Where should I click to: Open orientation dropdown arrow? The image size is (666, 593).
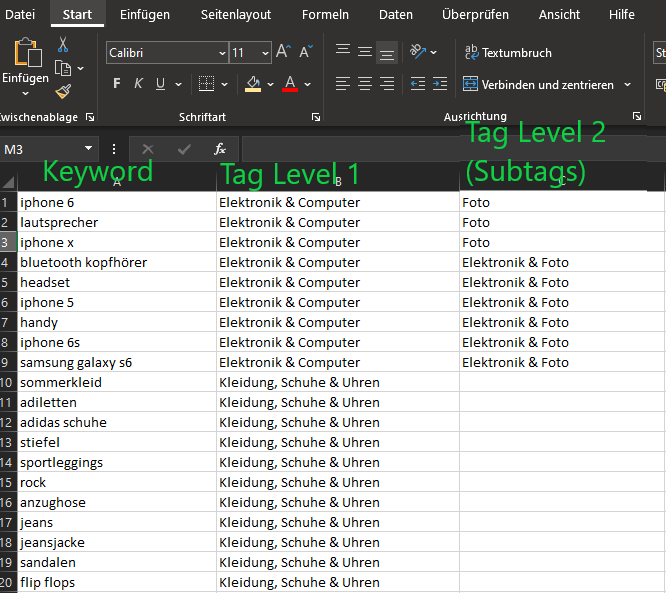[x=433, y=52]
